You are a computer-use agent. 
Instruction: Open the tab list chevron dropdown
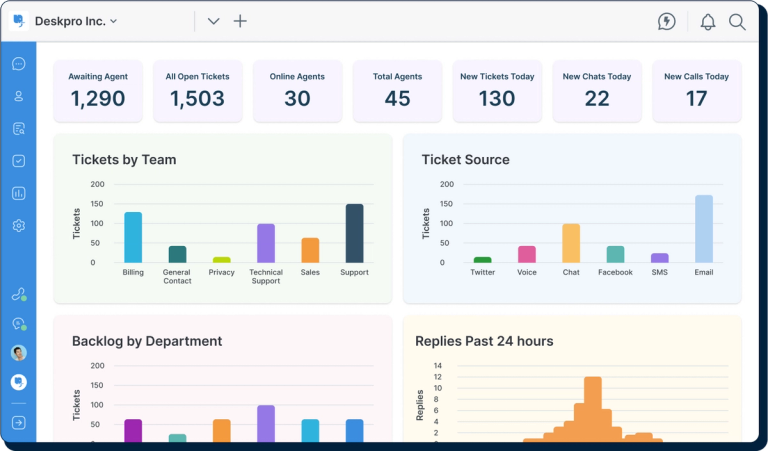pyautogui.click(x=213, y=21)
